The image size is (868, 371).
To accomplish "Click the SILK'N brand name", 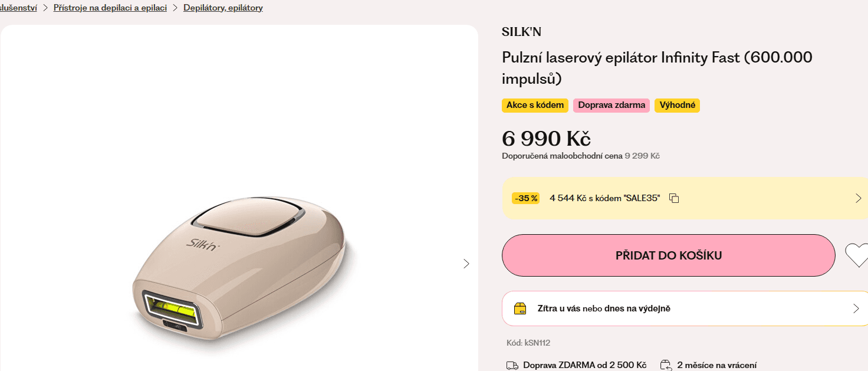I will click(521, 31).
